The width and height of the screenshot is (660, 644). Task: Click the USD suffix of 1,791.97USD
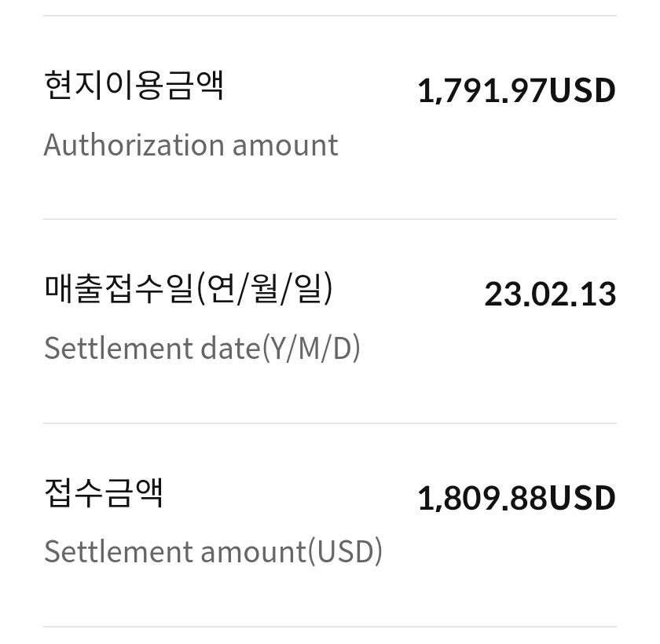[582, 90]
